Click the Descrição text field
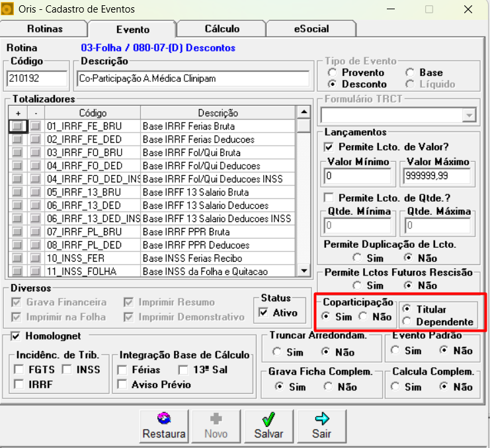The width and height of the screenshot is (490, 448). click(193, 79)
